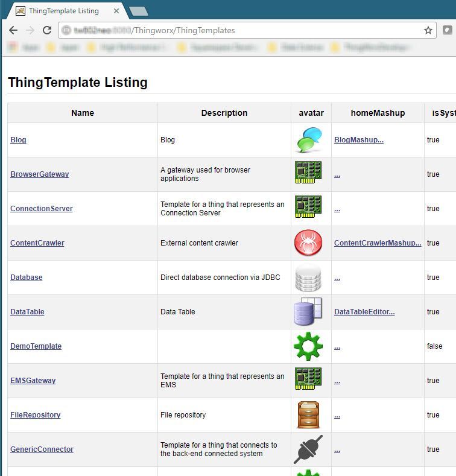Click the EMSGateway circuit board avatar
The image size is (456, 476).
pos(308,378)
